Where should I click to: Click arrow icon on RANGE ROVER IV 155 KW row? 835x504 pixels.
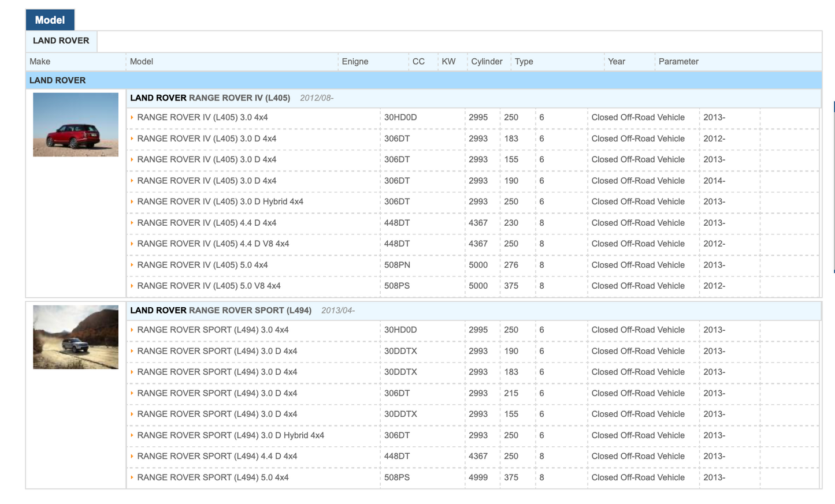[x=132, y=159]
